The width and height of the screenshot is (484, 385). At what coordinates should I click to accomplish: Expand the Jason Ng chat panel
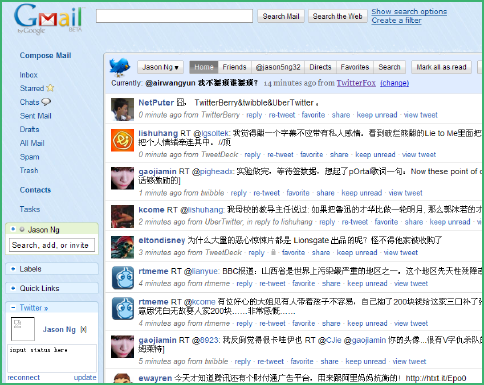point(13,229)
